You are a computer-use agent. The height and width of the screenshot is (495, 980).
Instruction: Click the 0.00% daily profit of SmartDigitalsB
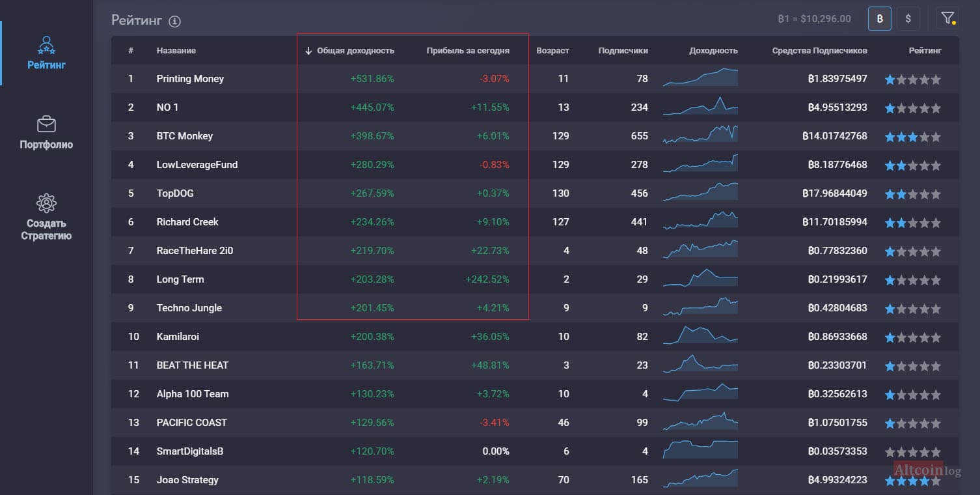496,451
